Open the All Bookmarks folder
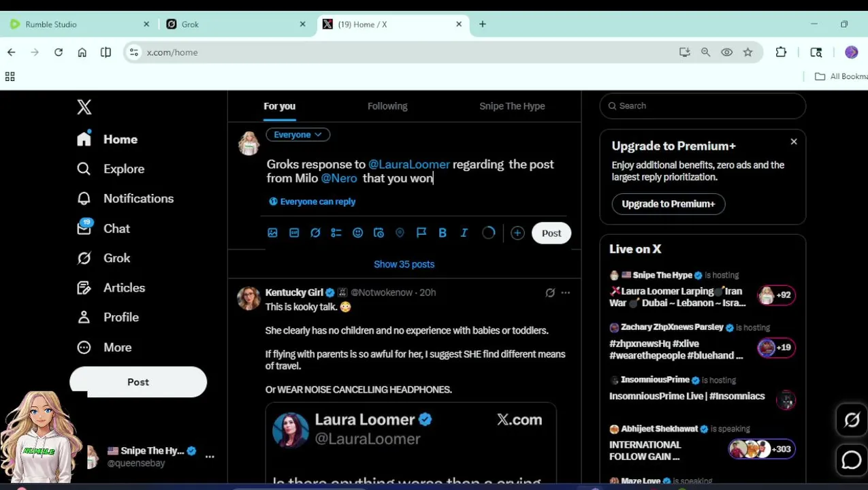 841,77
